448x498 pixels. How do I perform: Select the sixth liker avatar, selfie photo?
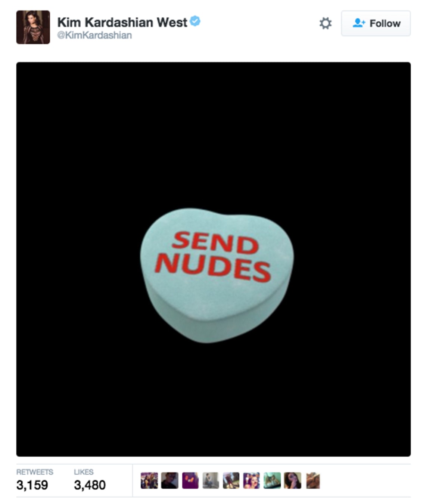tap(252, 480)
